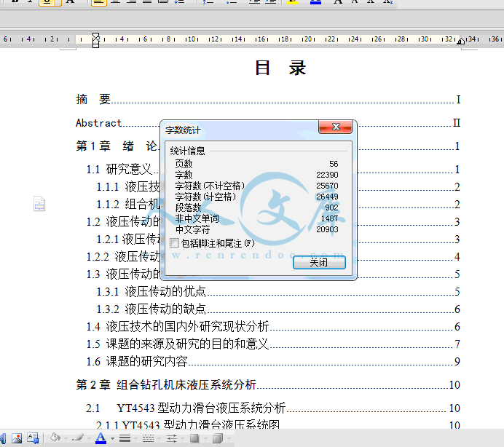Open the dash style dropdown arrow

pyautogui.click(x=159, y=438)
